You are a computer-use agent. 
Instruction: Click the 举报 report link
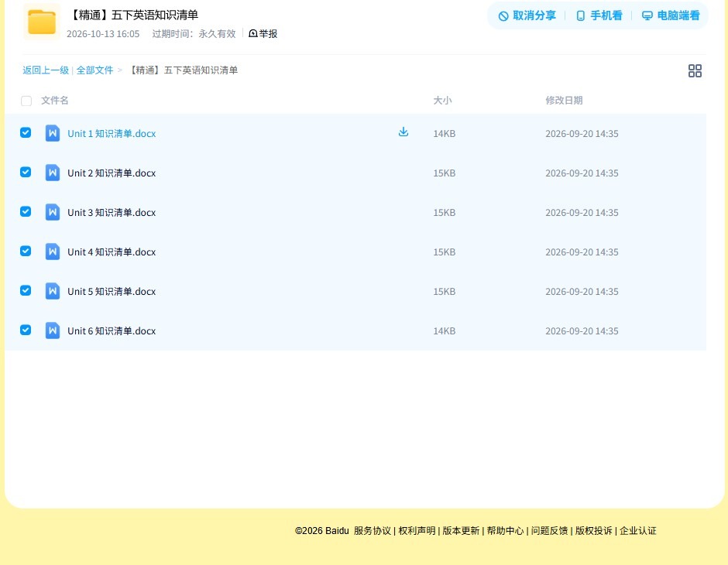tap(263, 33)
